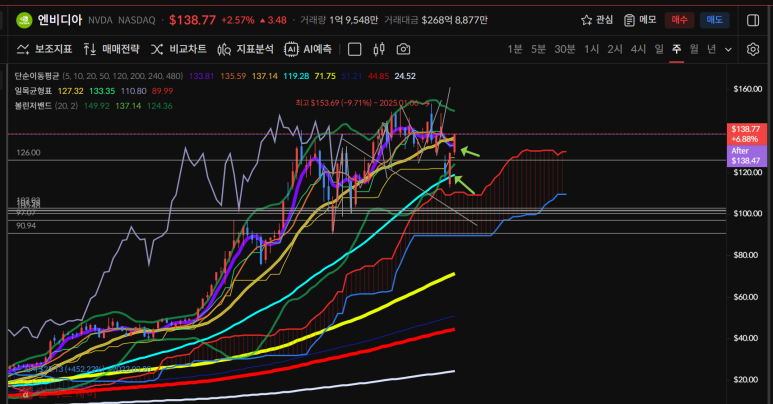Select the 2시 timeframe
773x404 pixels.
tap(615, 49)
